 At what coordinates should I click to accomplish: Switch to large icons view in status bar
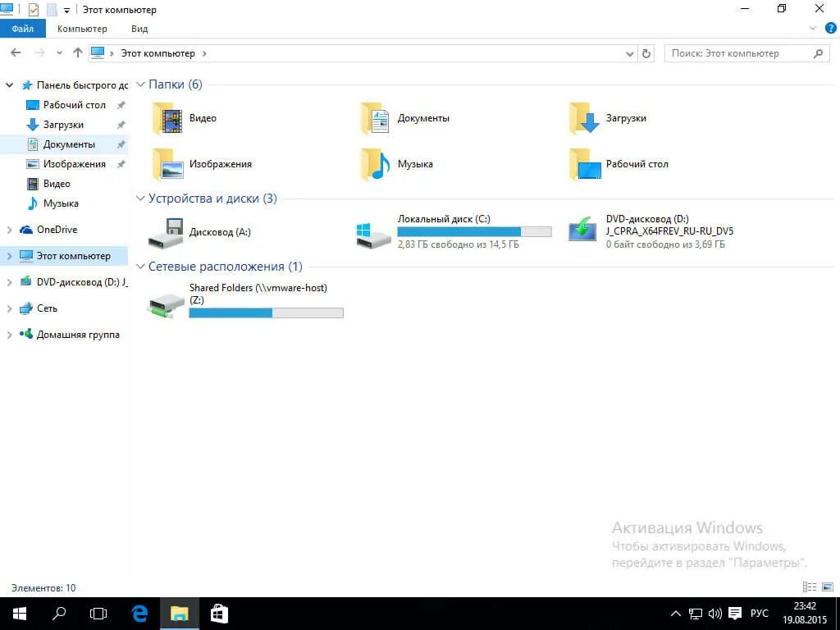(x=828, y=587)
